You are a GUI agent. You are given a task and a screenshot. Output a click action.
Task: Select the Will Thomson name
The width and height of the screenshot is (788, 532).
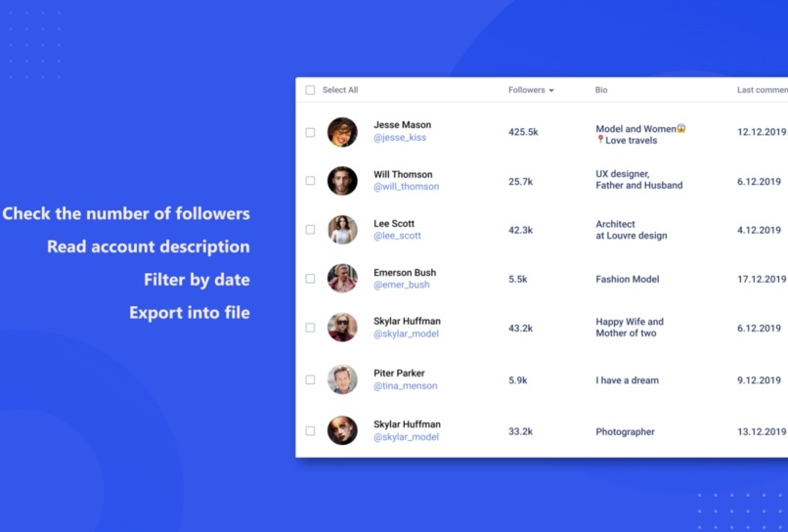[403, 174]
